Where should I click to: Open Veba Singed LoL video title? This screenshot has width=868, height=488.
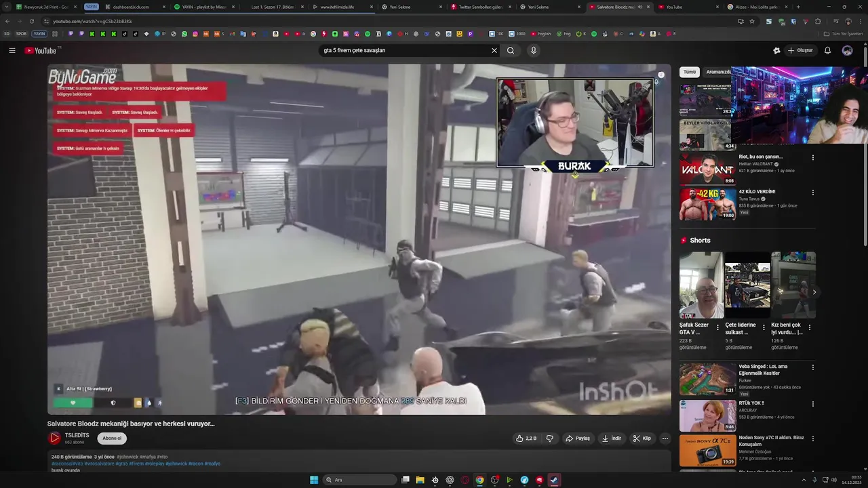pyautogui.click(x=763, y=369)
